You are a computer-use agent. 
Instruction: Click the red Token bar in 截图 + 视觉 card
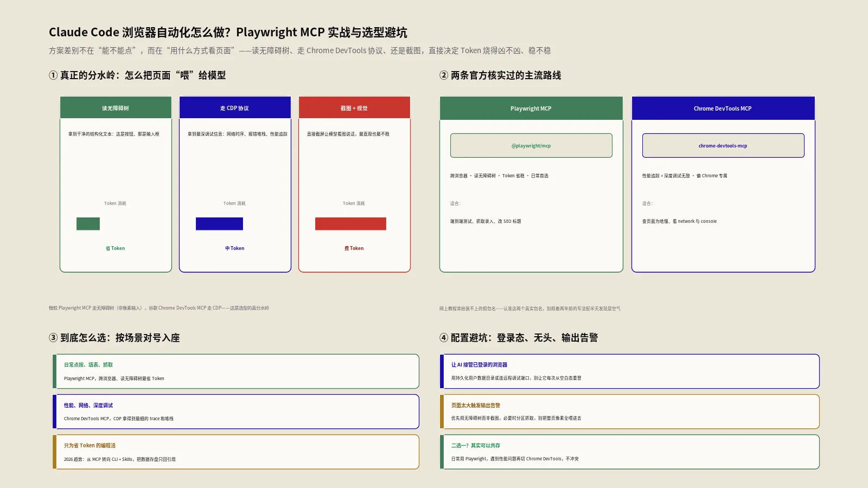350,223
